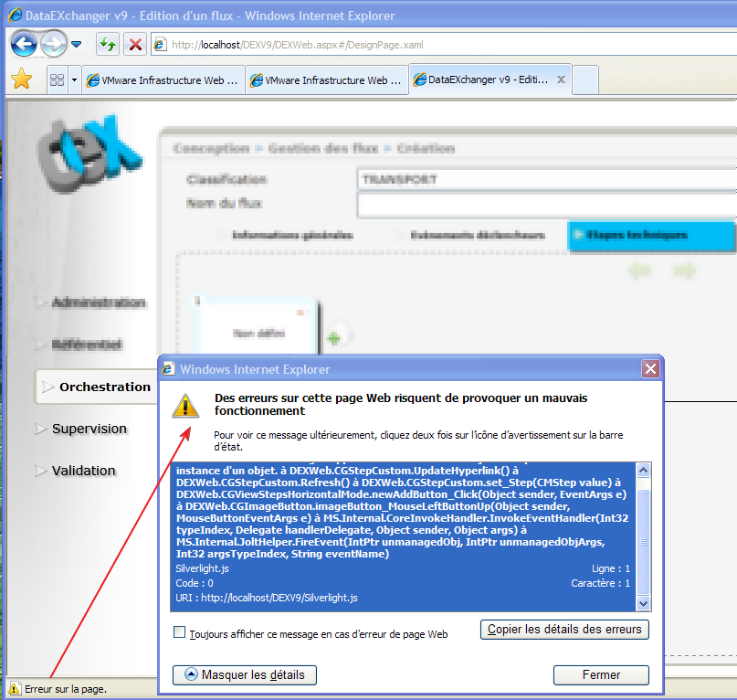Viewport: 737px width, 700px height.
Task: Click the Quick Tabs grid icon
Action: click(x=56, y=80)
